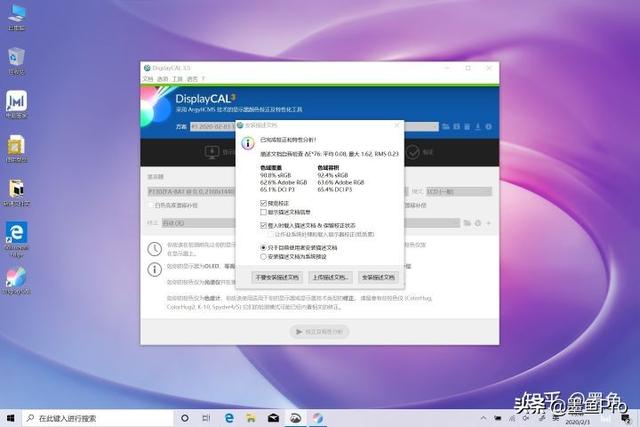Click the third icon right of the 方案 dropdown
This screenshot has width=640, height=427.
pyautogui.click(x=467, y=127)
